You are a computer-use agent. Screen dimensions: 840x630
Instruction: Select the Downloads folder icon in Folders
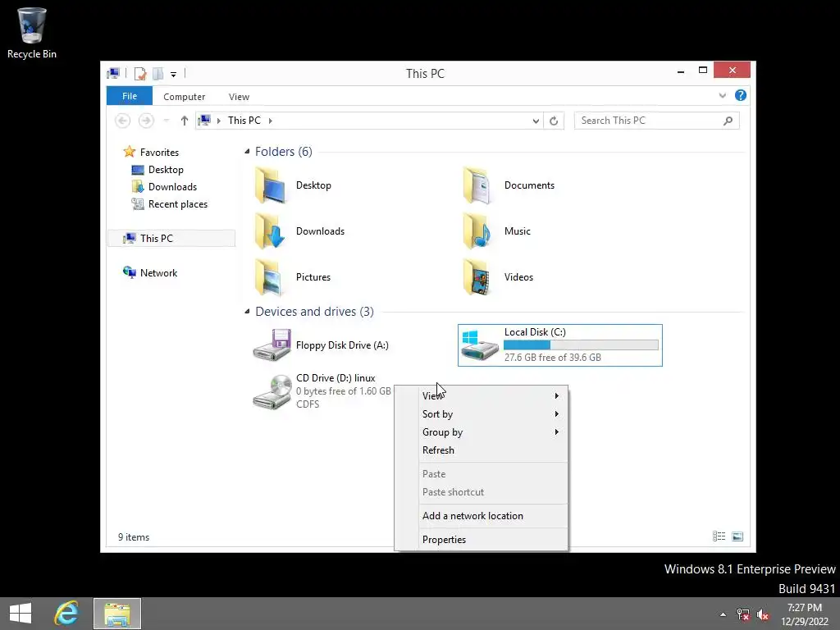270,231
